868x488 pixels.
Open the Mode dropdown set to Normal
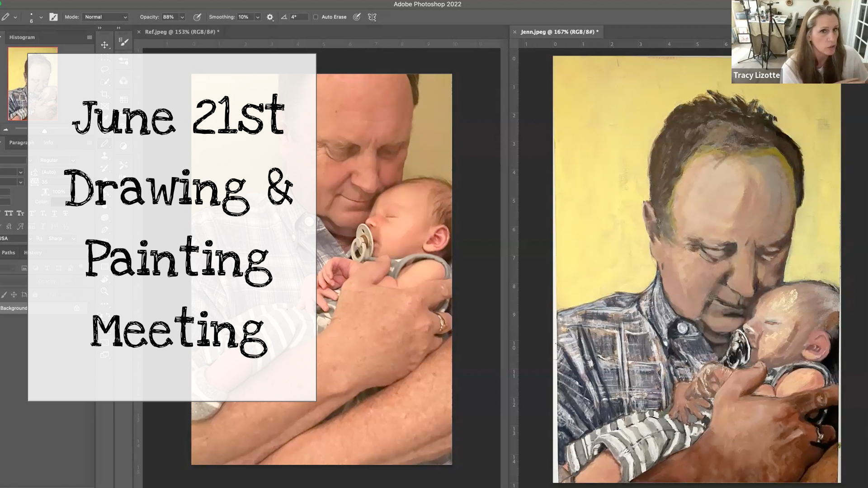click(106, 17)
